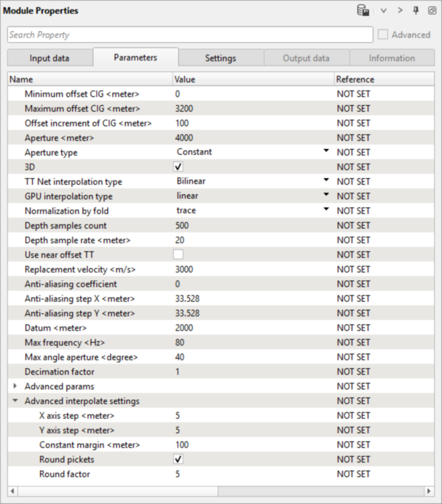Open the Settings tab
The image size is (442, 504).
(x=220, y=58)
